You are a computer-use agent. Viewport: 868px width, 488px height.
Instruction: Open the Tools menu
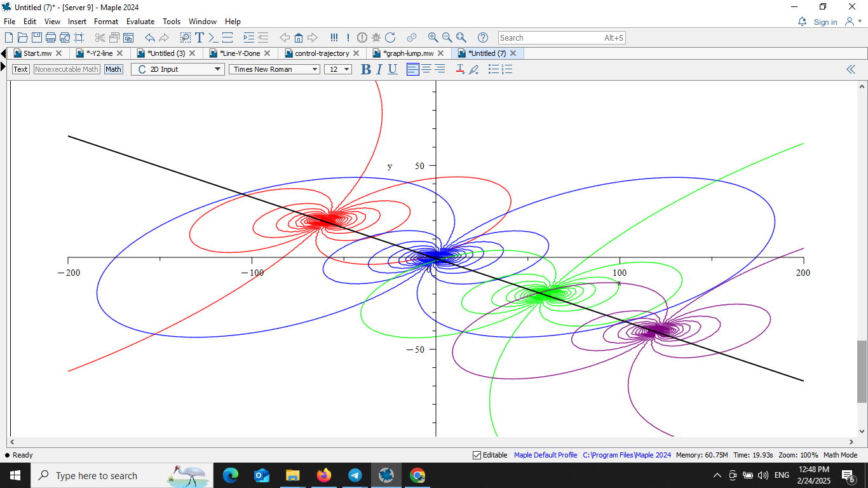tap(172, 22)
